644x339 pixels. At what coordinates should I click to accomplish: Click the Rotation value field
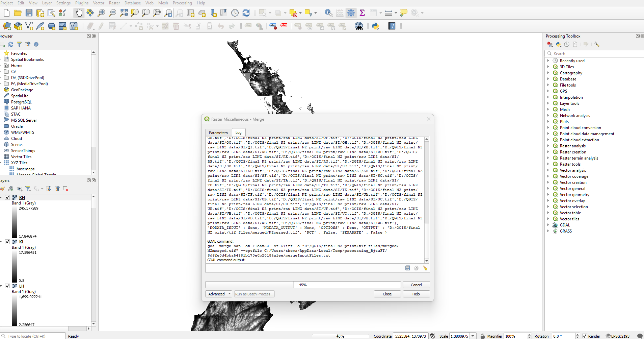[563, 336]
